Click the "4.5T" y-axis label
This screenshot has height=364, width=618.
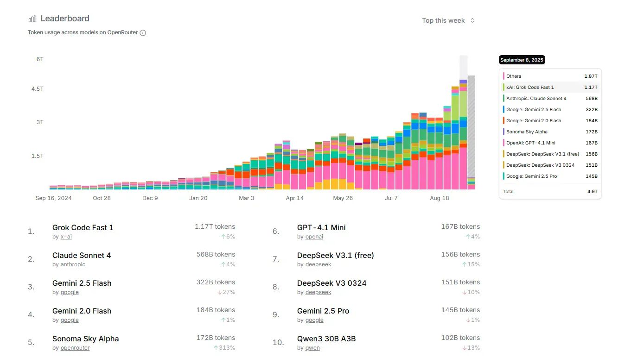point(38,89)
